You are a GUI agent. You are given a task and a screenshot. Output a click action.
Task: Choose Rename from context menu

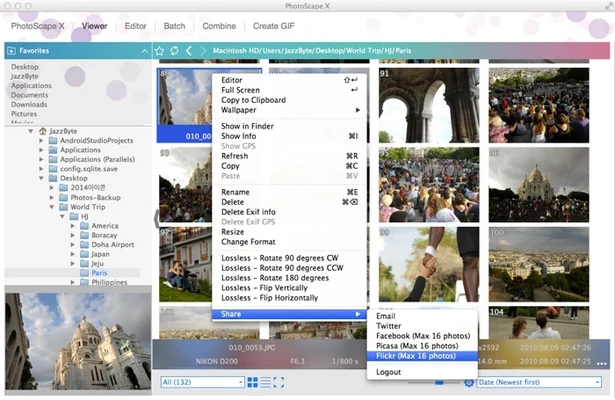(x=289, y=192)
